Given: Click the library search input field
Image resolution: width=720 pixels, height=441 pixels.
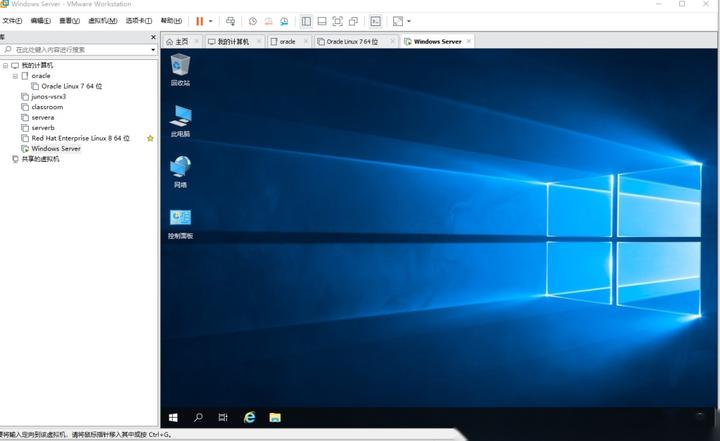Looking at the screenshot, I should 76,50.
